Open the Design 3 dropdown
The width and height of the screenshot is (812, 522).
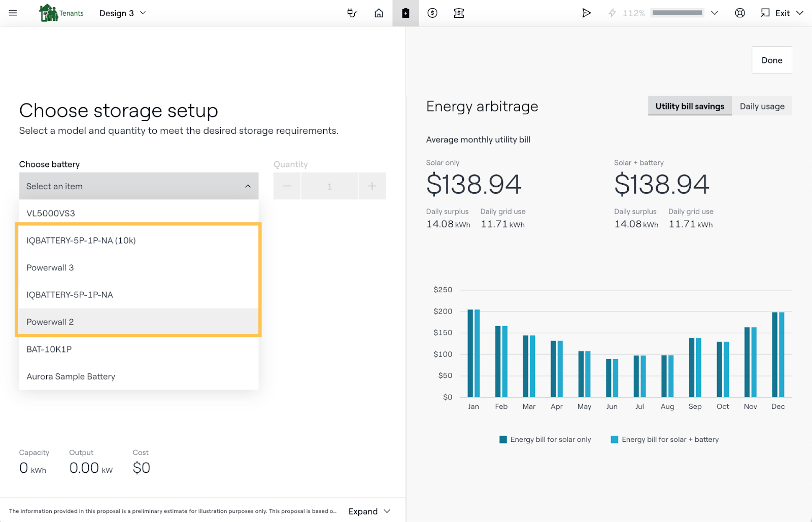tap(122, 13)
